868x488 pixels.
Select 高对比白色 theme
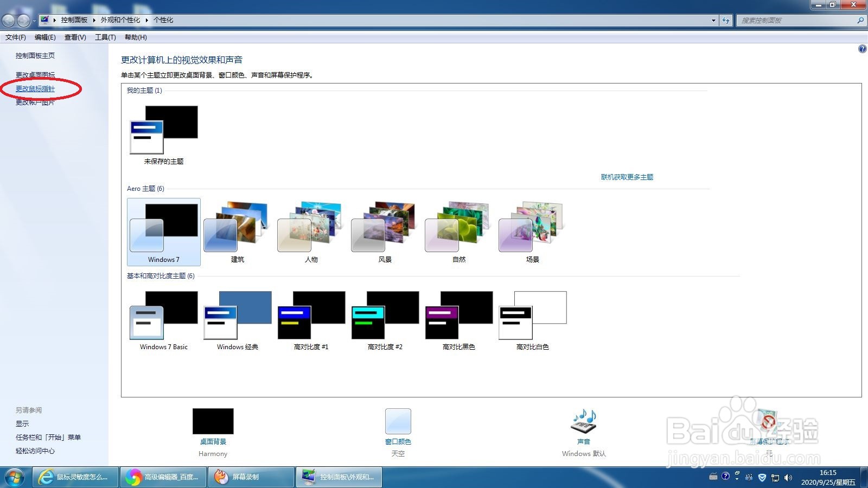(532, 320)
